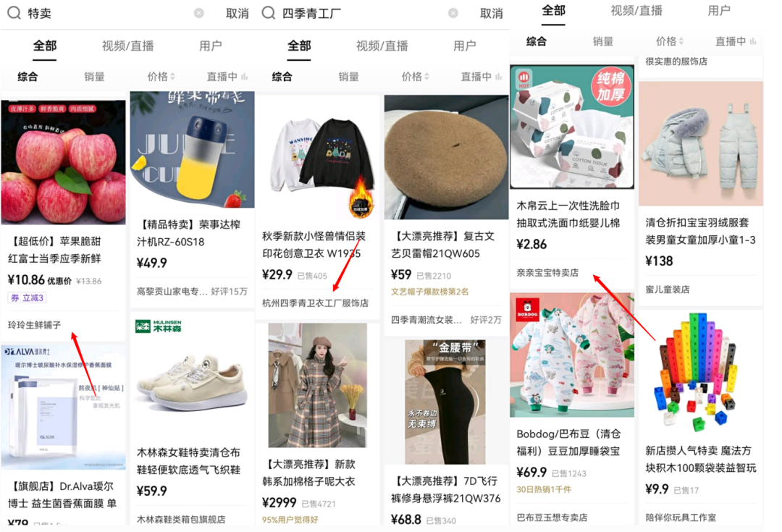Clear the 四季青工厂 search text with the X icon
The width and height of the screenshot is (782, 532).
(453, 13)
